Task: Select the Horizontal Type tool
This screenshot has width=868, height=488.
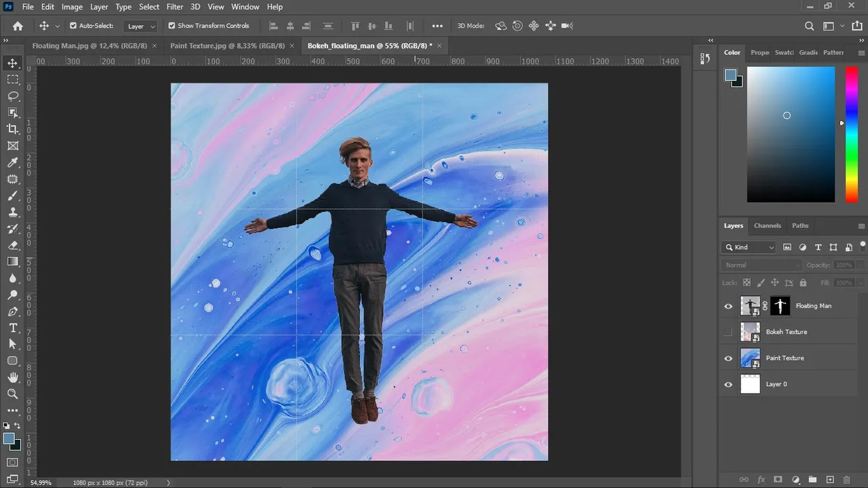Action: [13, 328]
